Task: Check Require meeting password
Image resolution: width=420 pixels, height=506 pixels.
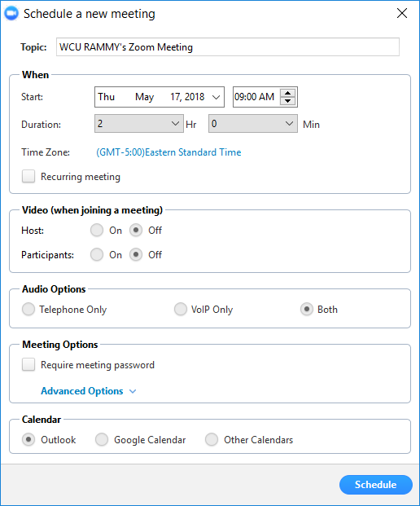Action: [x=28, y=365]
